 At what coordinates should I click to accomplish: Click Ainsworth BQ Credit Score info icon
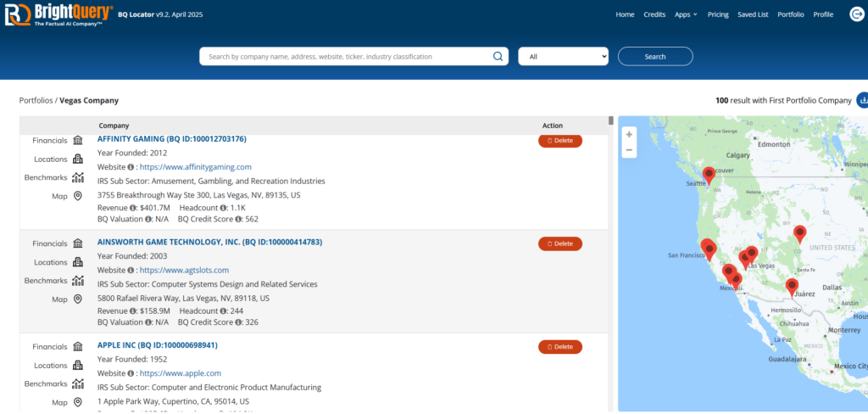click(238, 322)
